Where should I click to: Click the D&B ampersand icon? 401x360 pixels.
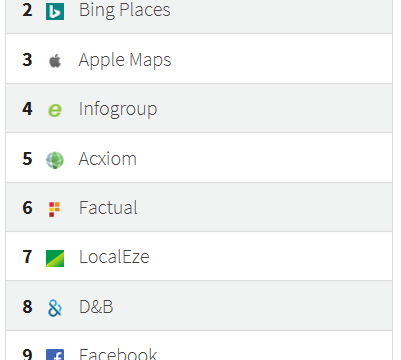click(55, 308)
